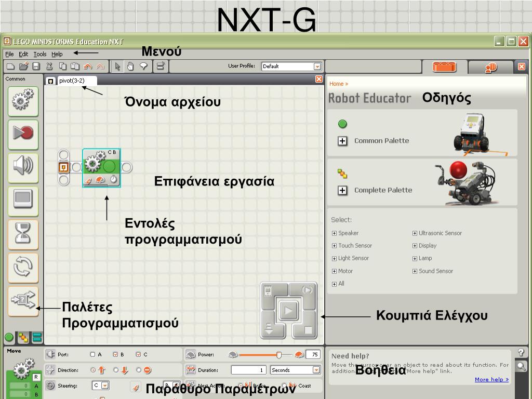Select the Display block in palette
The width and height of the screenshot is (532, 399).
click(x=23, y=201)
